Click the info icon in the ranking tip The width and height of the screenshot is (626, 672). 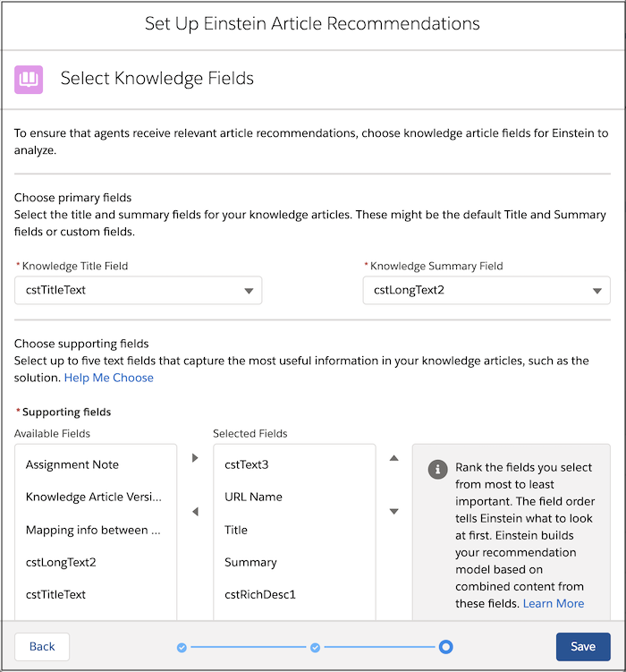pos(437,469)
